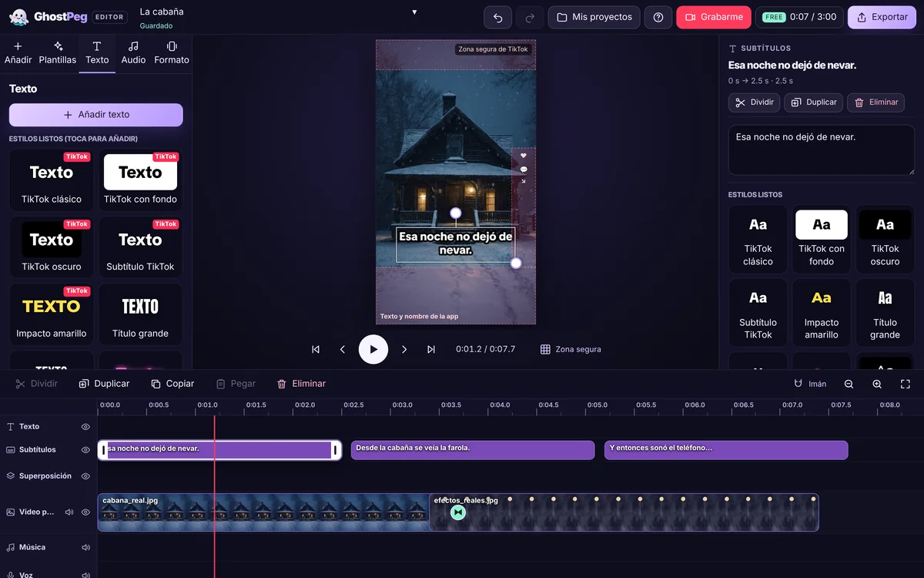Screen dimensions: 924x578
Task: Step back one frame
Action: [343, 349]
